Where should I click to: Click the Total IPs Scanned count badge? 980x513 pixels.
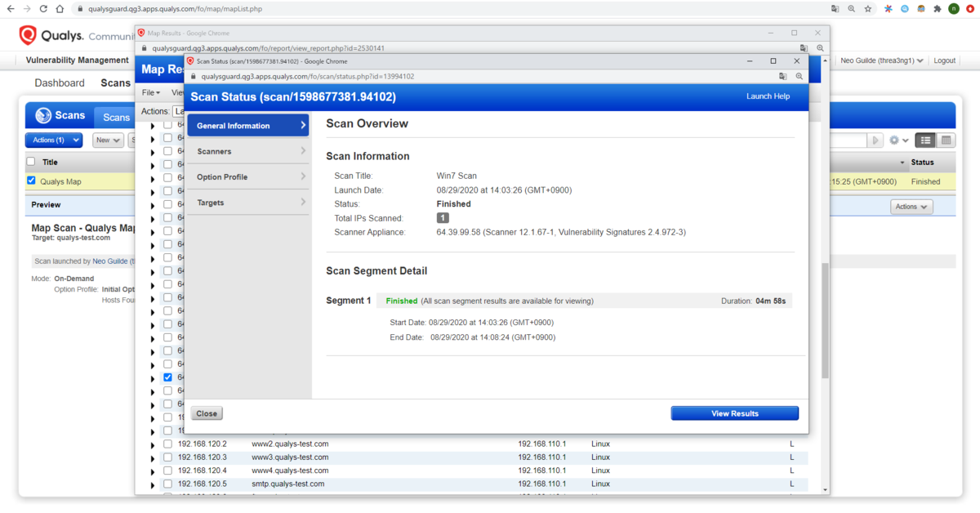(x=443, y=218)
